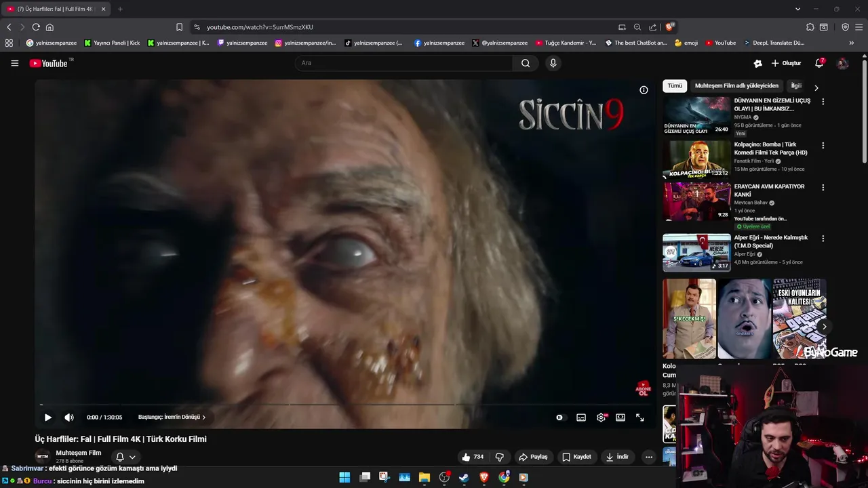Enter fullscreen mode in the player
Viewport: 868px width, 488px height.
pos(640,418)
